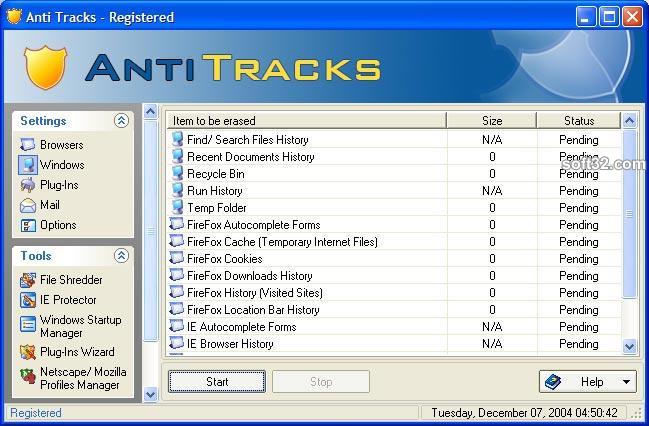Click the Start button
649x426 pixels.
(x=217, y=381)
